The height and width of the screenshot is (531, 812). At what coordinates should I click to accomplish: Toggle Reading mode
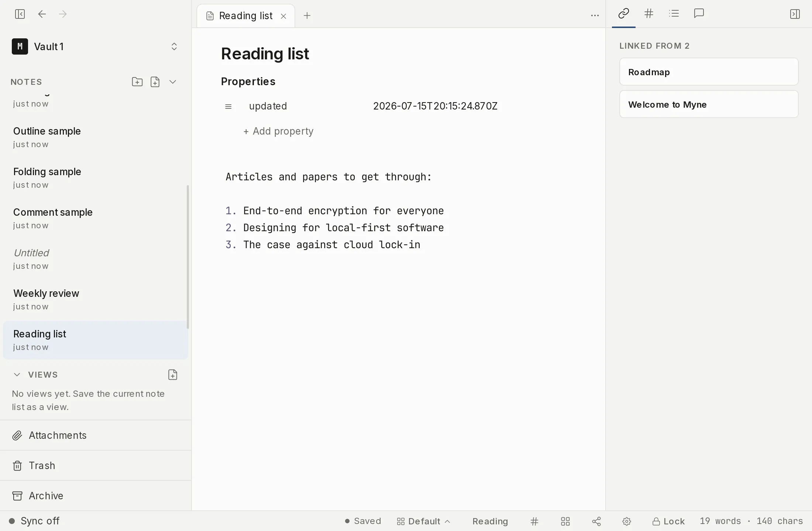click(490, 521)
